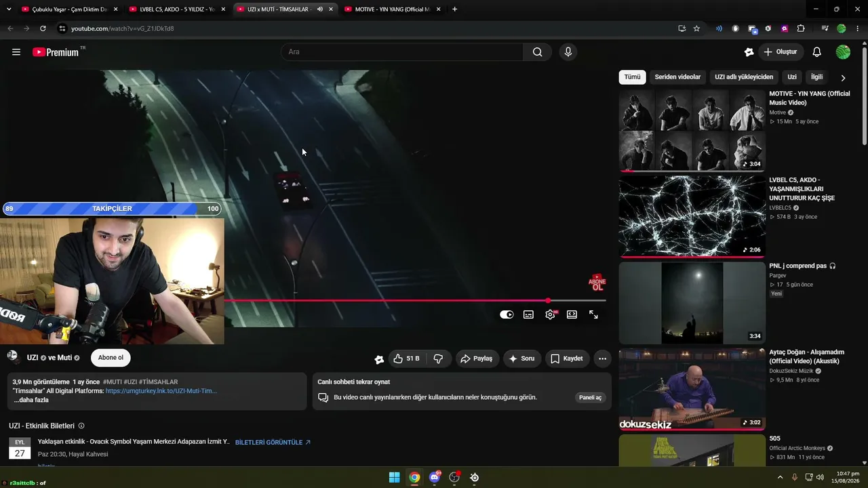Go to YouTube Premium home logo
868x488 pixels.
pos(56,52)
